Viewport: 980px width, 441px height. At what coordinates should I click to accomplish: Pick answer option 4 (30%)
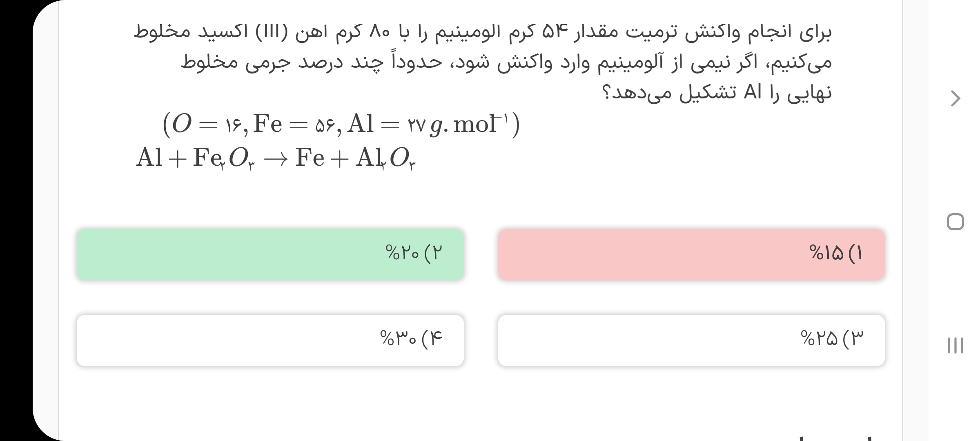click(x=270, y=340)
